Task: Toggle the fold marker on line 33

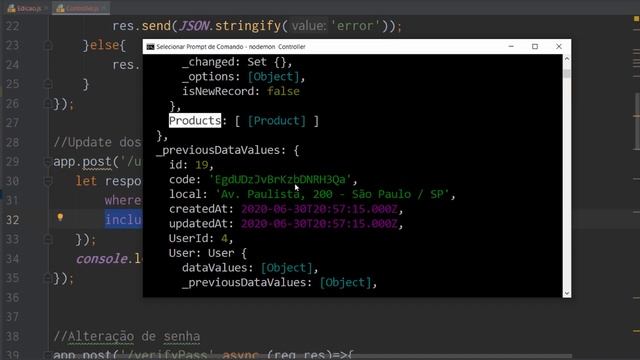Action: 48,239
